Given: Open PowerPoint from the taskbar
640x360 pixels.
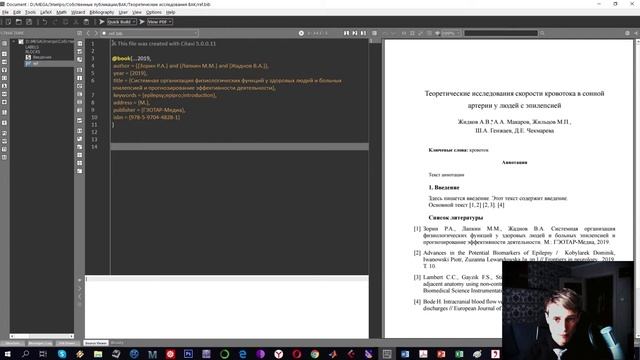Looking at the screenshot, I should [x=441, y=354].
